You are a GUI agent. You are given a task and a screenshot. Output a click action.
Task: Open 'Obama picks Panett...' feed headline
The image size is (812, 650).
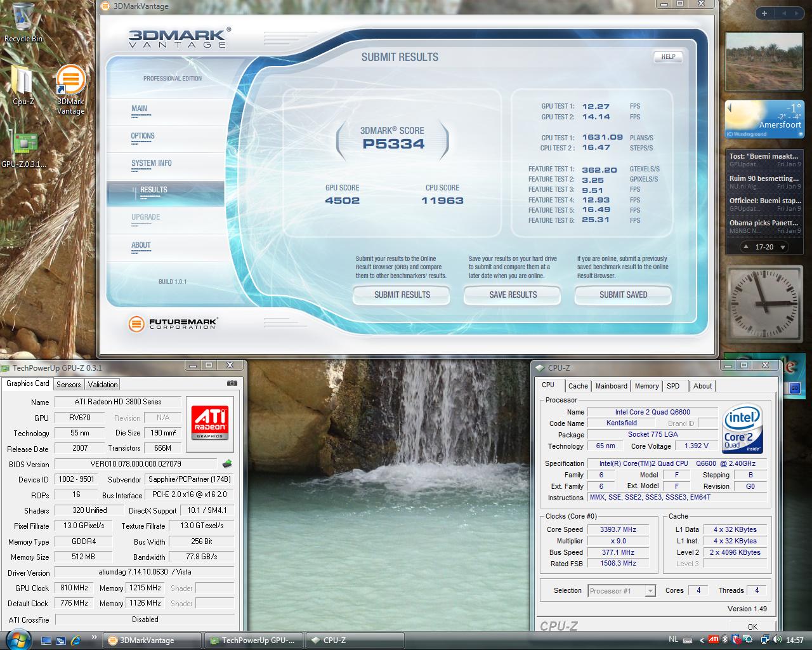[x=764, y=226]
